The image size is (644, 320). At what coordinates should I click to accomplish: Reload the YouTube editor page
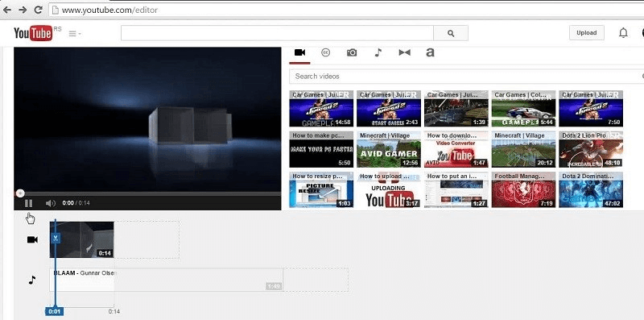pos(38,10)
